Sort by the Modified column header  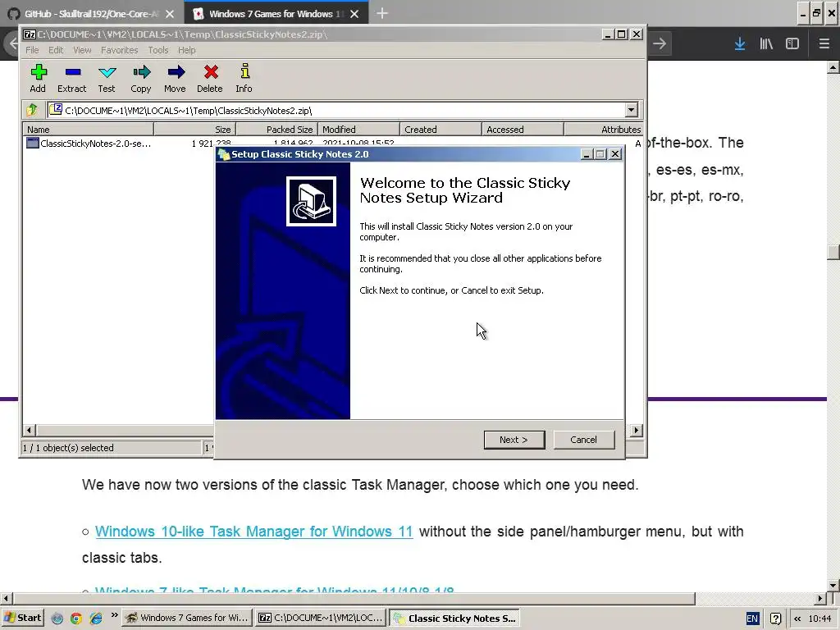tap(359, 129)
